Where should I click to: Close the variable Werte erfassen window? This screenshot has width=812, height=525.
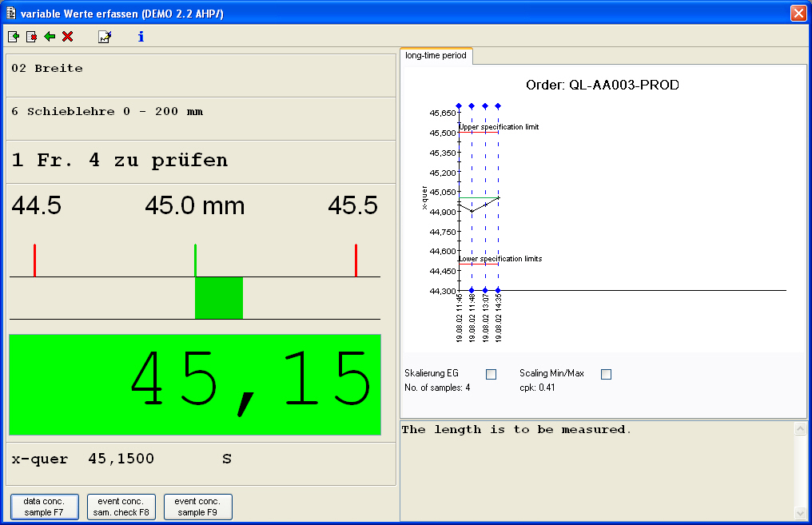coord(798,13)
